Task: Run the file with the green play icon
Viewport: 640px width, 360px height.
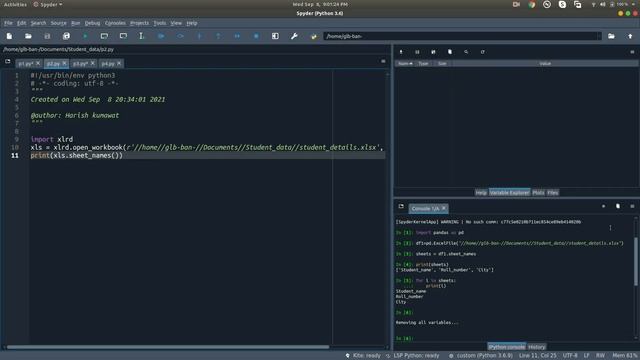Action: [x=85, y=36]
